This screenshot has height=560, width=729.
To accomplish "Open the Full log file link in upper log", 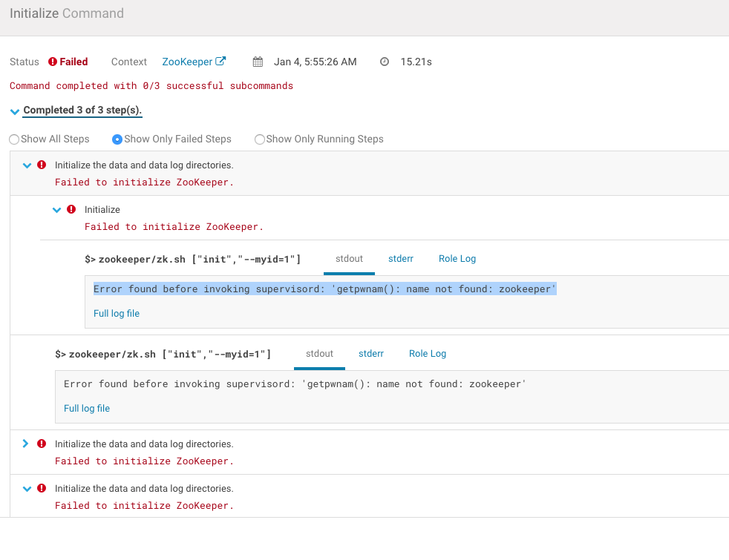I will pyautogui.click(x=117, y=313).
